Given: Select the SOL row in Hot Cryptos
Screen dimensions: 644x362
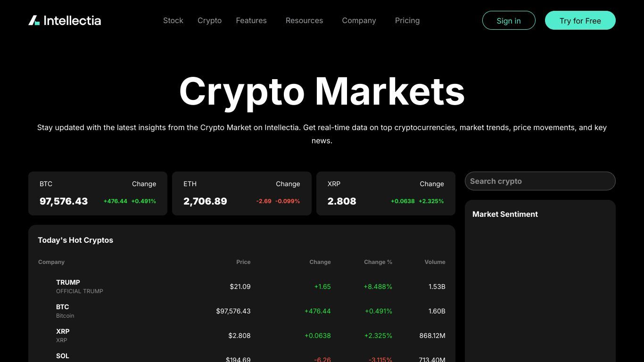Looking at the screenshot, I should click(x=242, y=358).
